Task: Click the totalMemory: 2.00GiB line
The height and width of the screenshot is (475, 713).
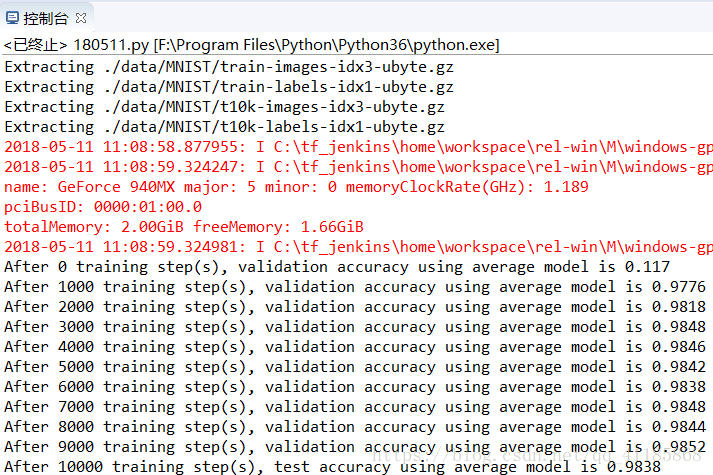Action: tap(184, 227)
